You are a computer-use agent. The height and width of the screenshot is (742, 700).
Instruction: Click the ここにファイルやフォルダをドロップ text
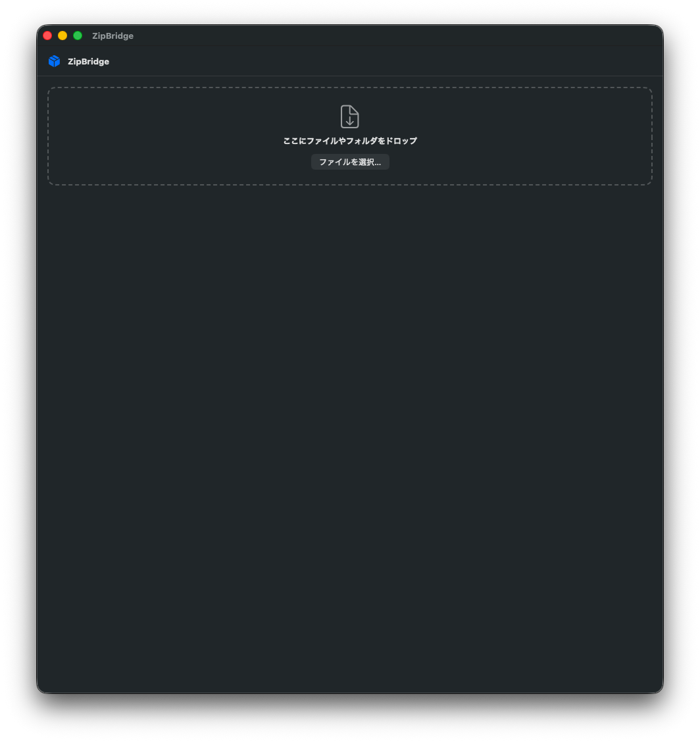click(x=350, y=141)
